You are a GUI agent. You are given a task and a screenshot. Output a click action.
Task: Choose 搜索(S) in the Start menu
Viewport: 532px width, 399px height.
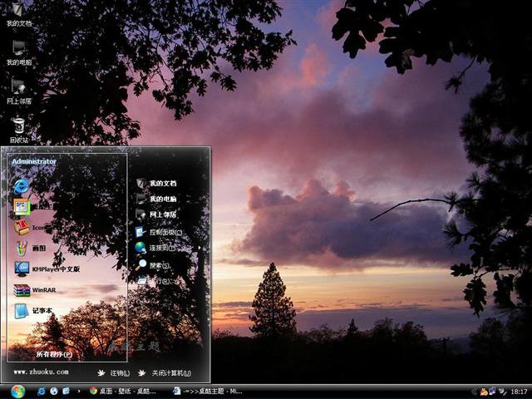tap(158, 265)
